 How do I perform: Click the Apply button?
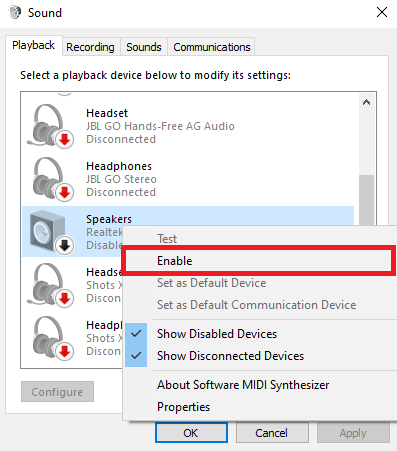click(x=353, y=433)
